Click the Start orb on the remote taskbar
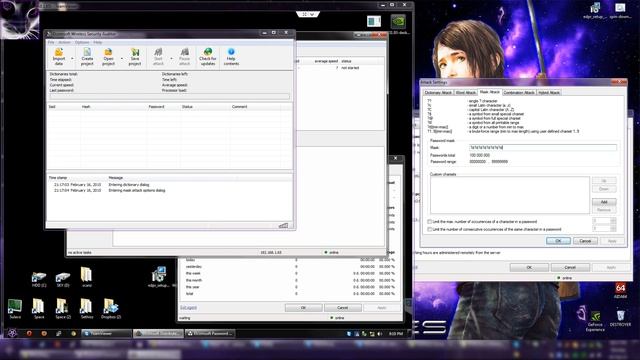Image resolution: width=640 pixels, height=360 pixels. pyautogui.click(x=13, y=333)
